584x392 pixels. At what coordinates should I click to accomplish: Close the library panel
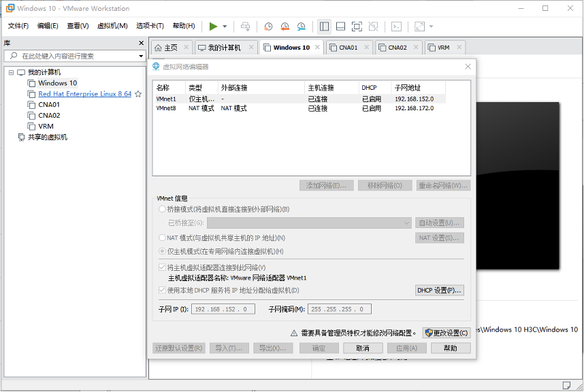click(x=141, y=43)
